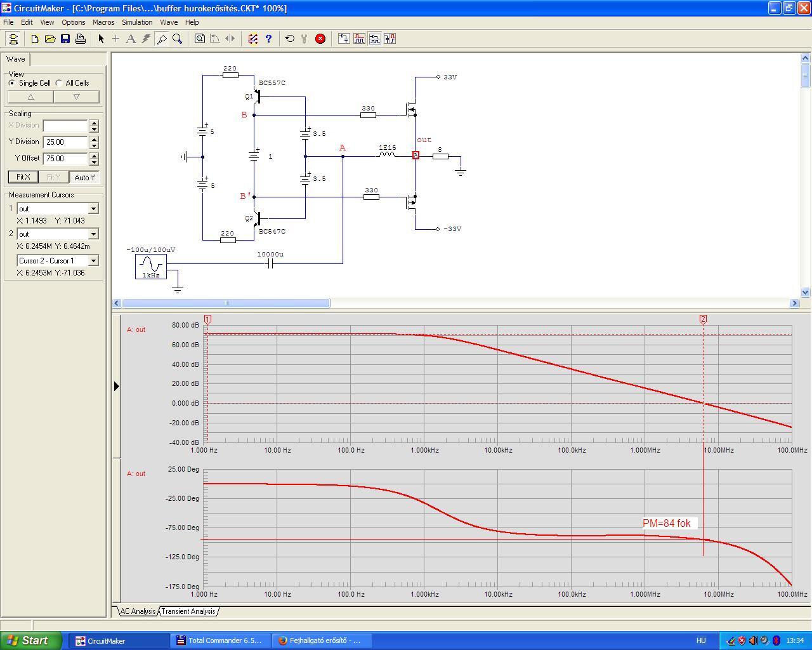This screenshot has height=650, width=812.
Task: Toggle the Auto Y button
Action: 85,177
